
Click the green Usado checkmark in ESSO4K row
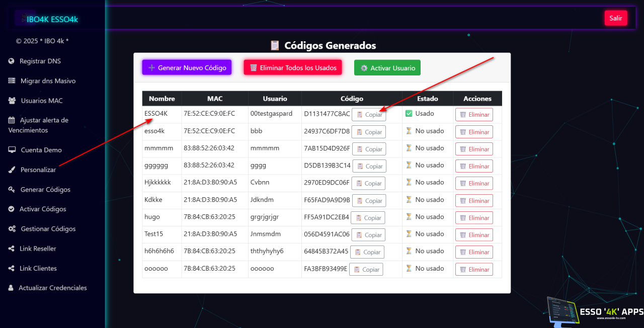pos(409,114)
